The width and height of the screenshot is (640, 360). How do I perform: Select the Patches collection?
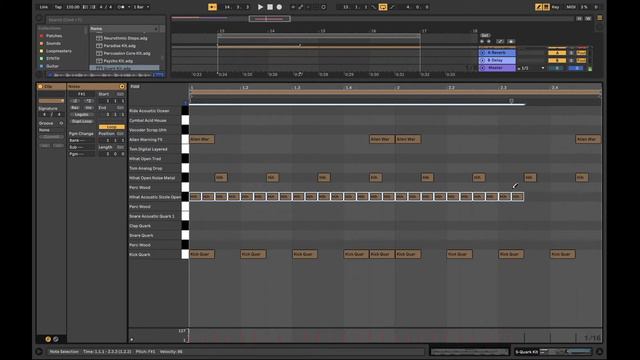pyautogui.click(x=54, y=36)
